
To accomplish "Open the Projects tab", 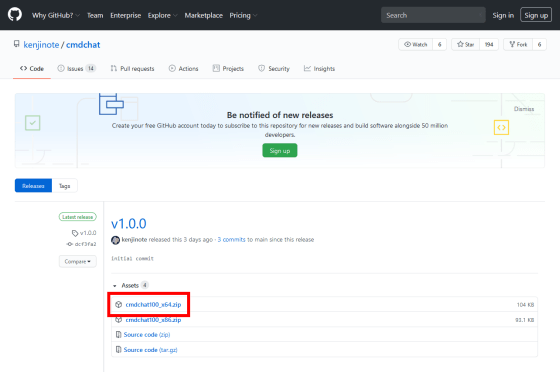I will [228, 69].
